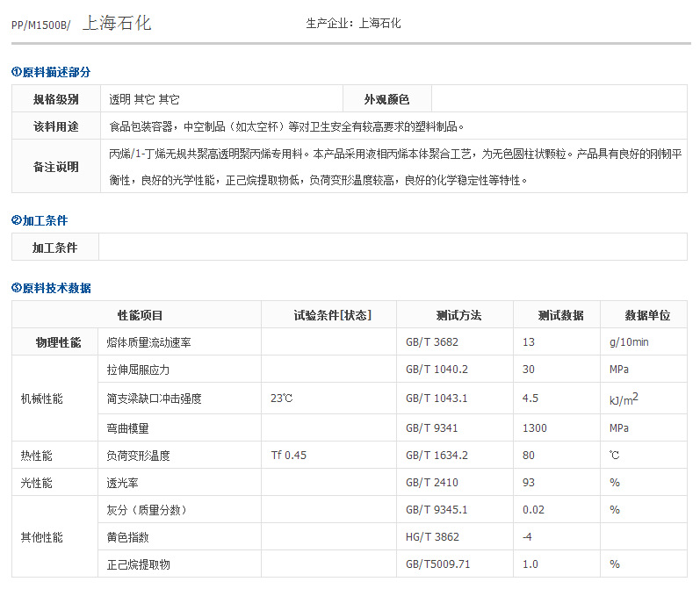Select the ③原料技术数据 section heading
Viewport: 700px width, 596px height.
point(51,288)
